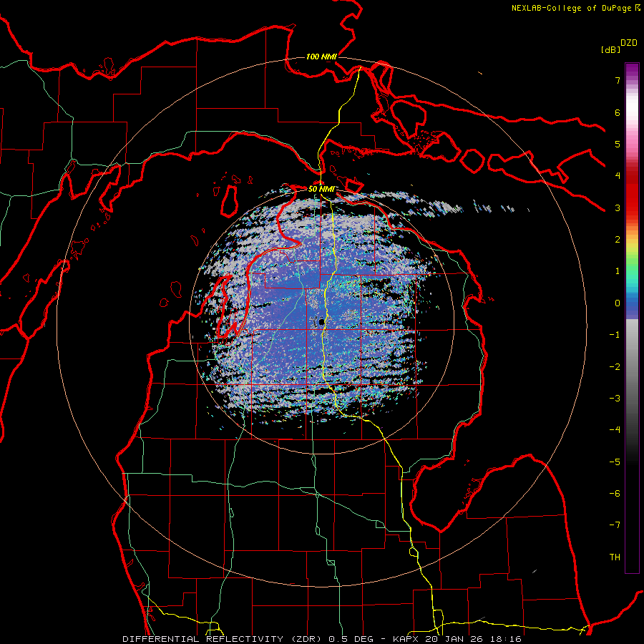644x644 pixels.
Task: Click the product title DIFFERENTIAL REFLECTIVITY (ZDR) text
Action: [223, 639]
